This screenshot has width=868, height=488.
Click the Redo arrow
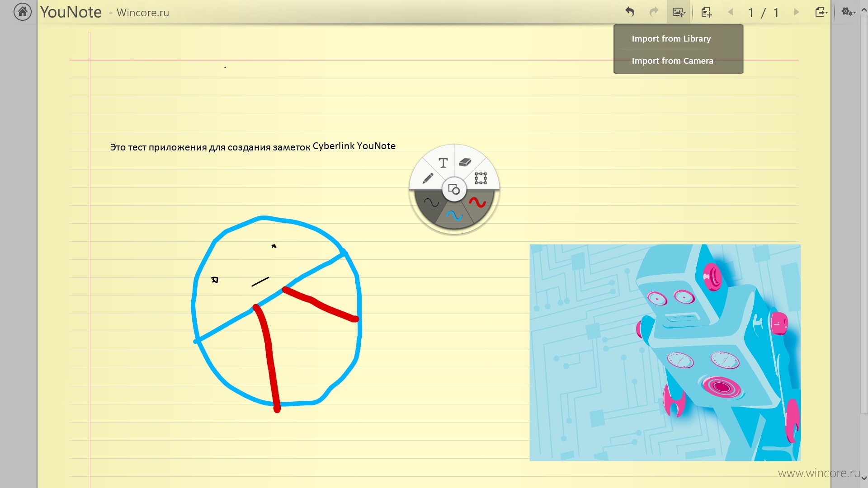point(654,12)
